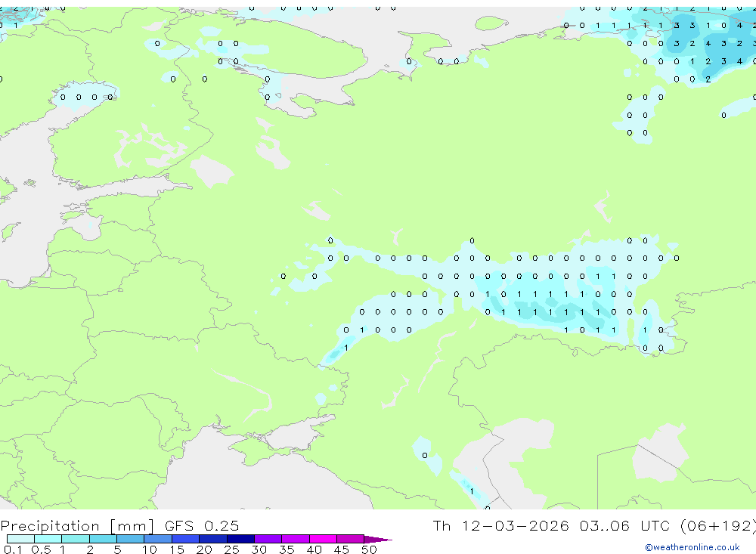Click the '45' legend scale label
The height and width of the screenshot is (554, 756).
[x=342, y=549]
